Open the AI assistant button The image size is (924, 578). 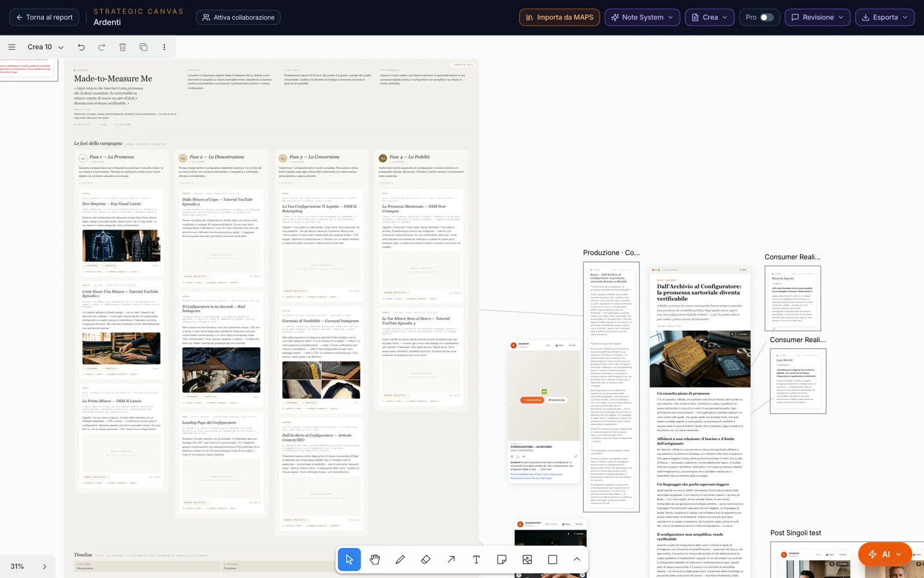coord(885,554)
